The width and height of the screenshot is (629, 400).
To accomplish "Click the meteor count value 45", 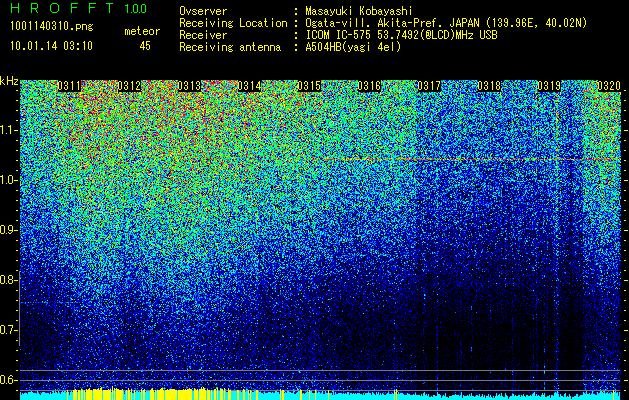I will pyautogui.click(x=145, y=46).
